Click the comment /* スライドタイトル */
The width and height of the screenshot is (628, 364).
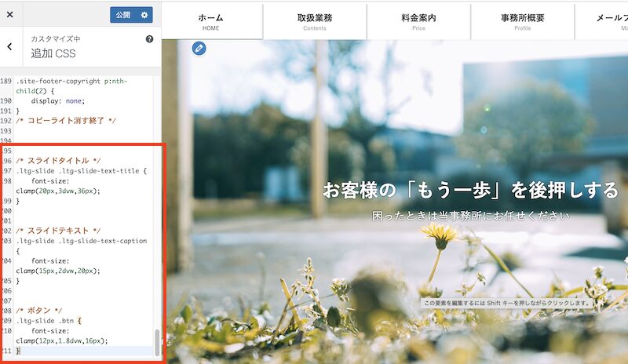(x=58, y=161)
